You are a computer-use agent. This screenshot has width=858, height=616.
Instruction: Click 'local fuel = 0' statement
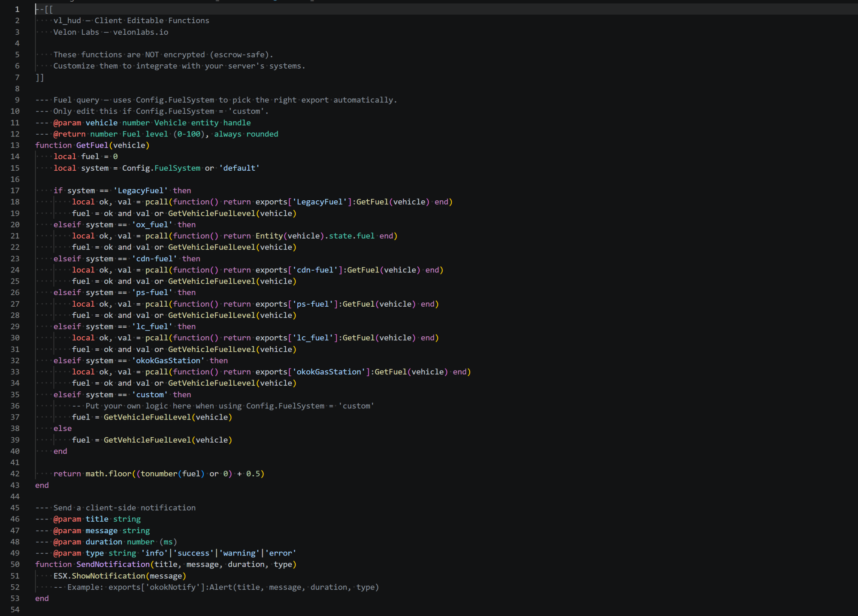point(85,157)
